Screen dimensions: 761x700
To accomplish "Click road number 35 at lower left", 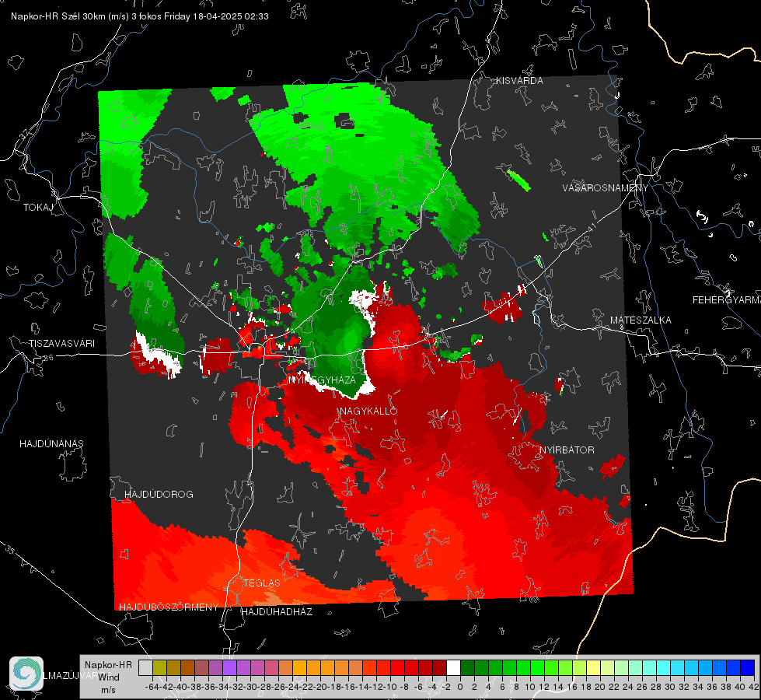I will tap(9, 549).
